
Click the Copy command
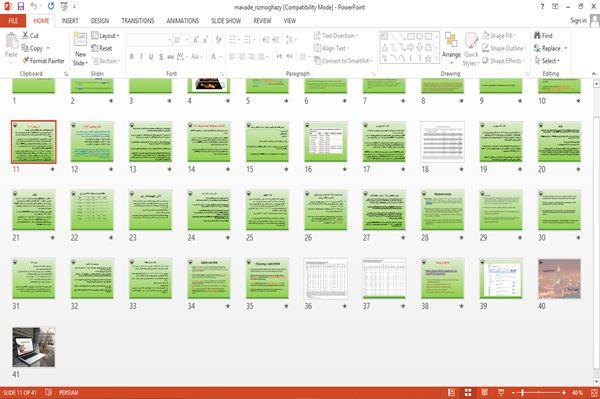pyautogui.click(x=32, y=48)
